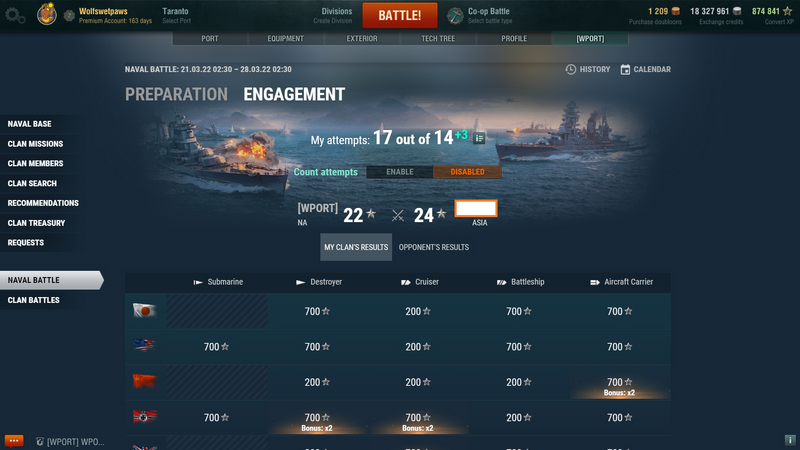Open the orange chat bubble icon
This screenshot has height=450, width=800.
(14, 441)
